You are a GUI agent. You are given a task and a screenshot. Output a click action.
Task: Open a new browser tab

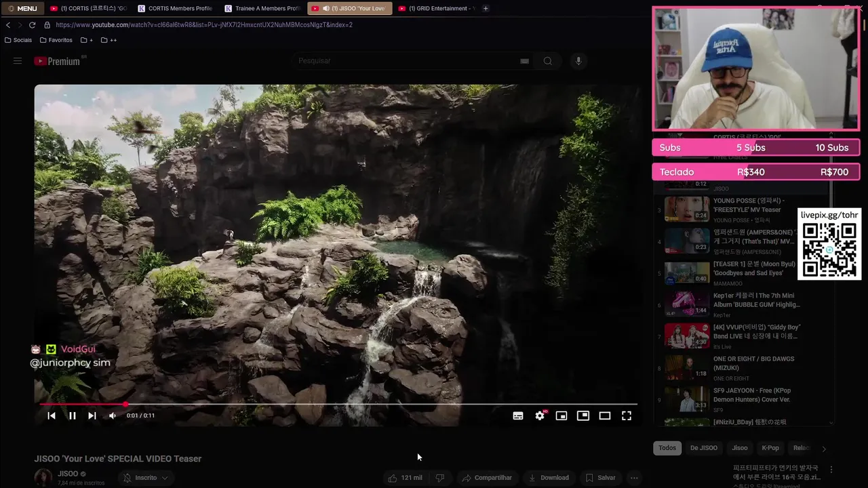(486, 8)
